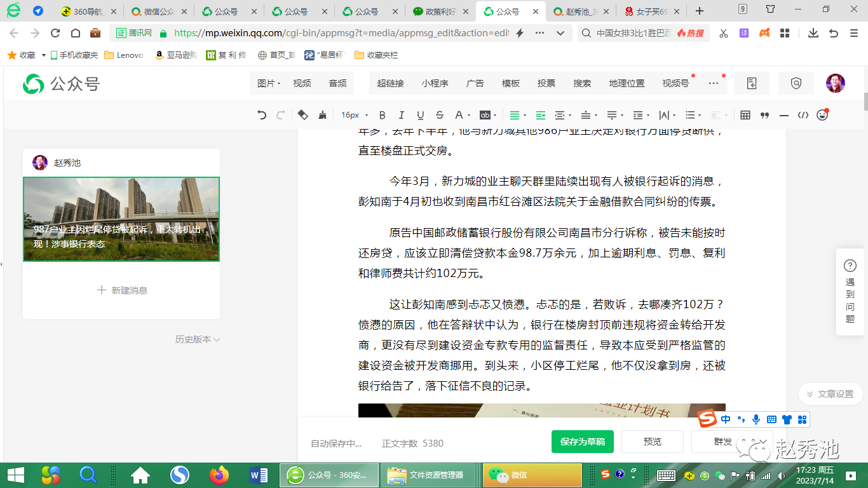This screenshot has width=868, height=488.
Task: Expand the 图片 insert dropdown
Action: click(269, 83)
